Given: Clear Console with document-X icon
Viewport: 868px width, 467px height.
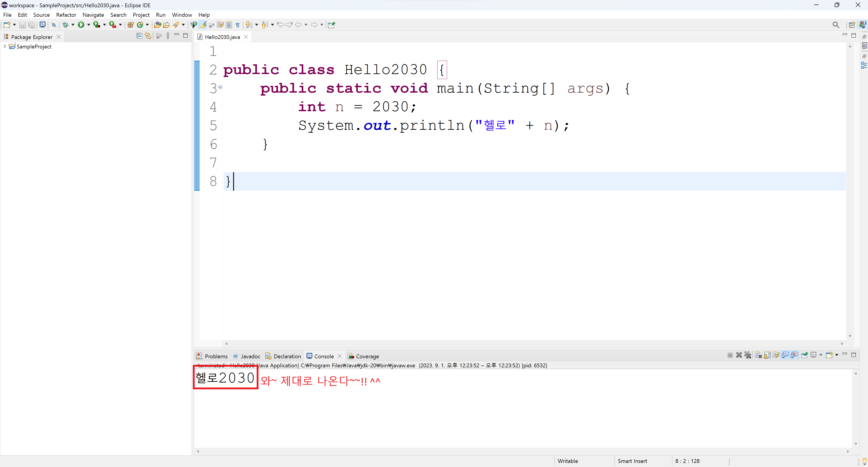Looking at the screenshot, I should tap(758, 355).
